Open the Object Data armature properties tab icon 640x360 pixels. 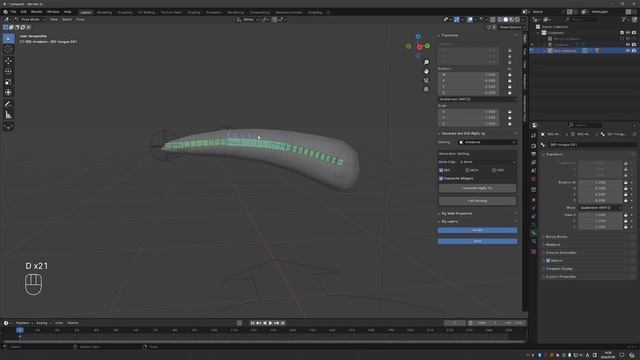(x=533, y=225)
